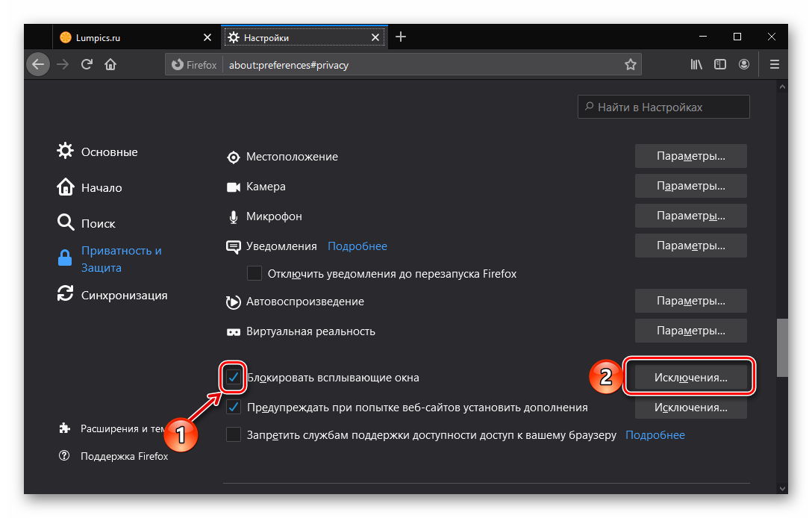The image size is (812, 518).
Task: Open Подробнее link next to Уведомления
Action: pos(357,246)
